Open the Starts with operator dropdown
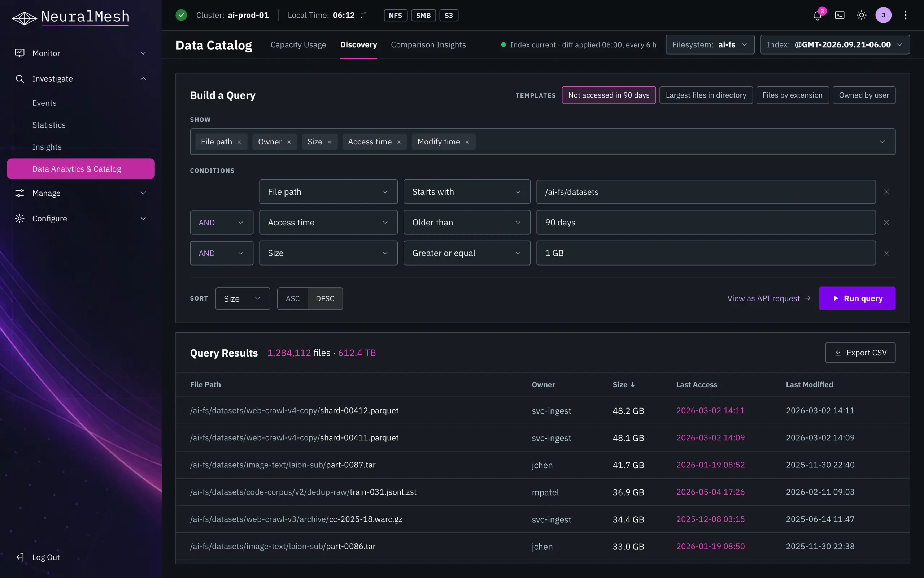This screenshot has height=578, width=924. point(467,192)
